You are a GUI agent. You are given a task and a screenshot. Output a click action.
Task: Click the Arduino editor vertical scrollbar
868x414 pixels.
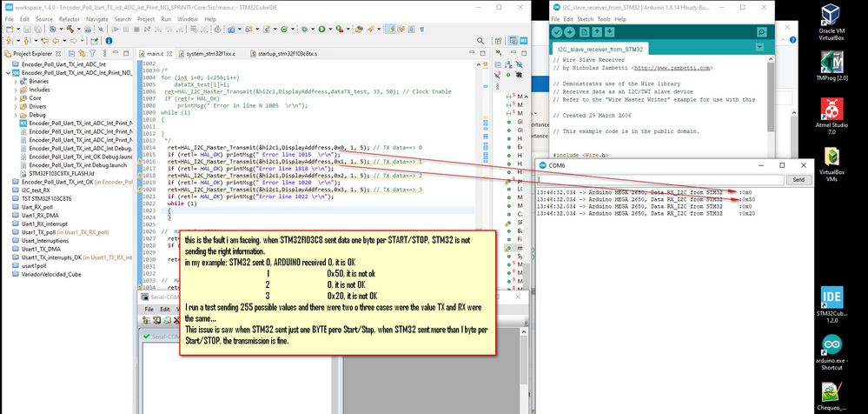click(x=771, y=105)
